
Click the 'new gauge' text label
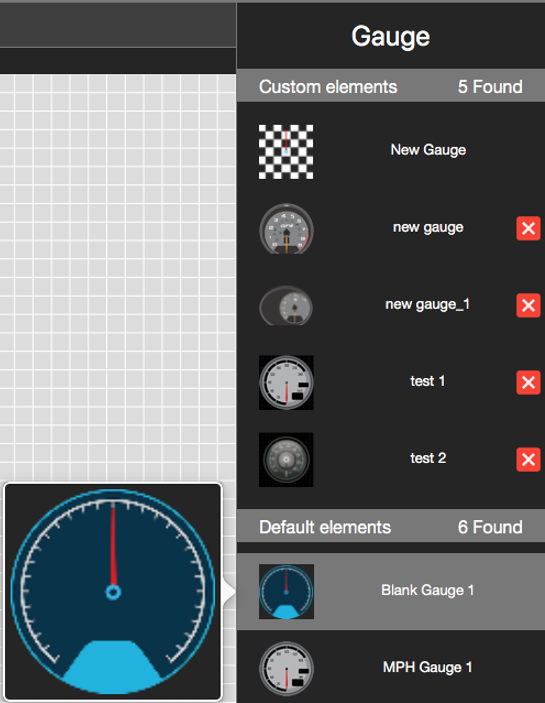point(428,227)
